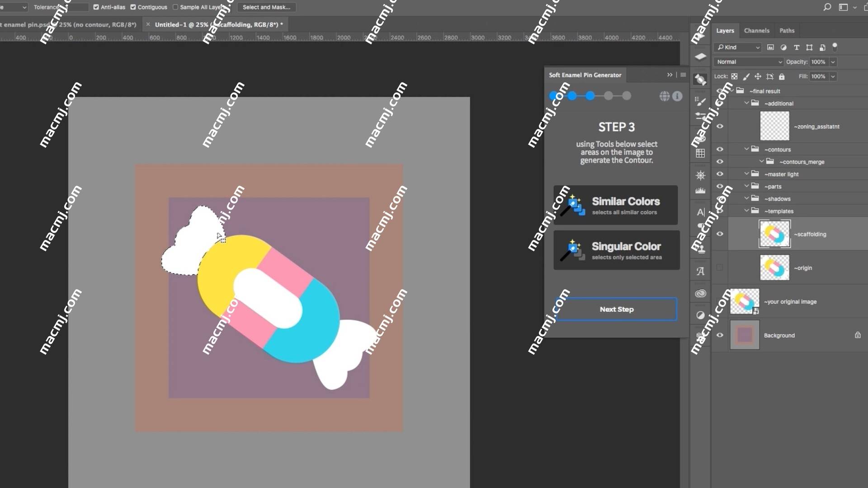This screenshot has width=868, height=488.
Task: Click the Singular Color selection tool
Action: tap(616, 250)
